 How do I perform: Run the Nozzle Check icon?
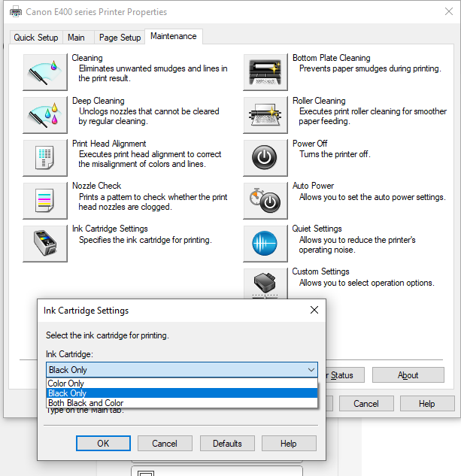point(45,201)
